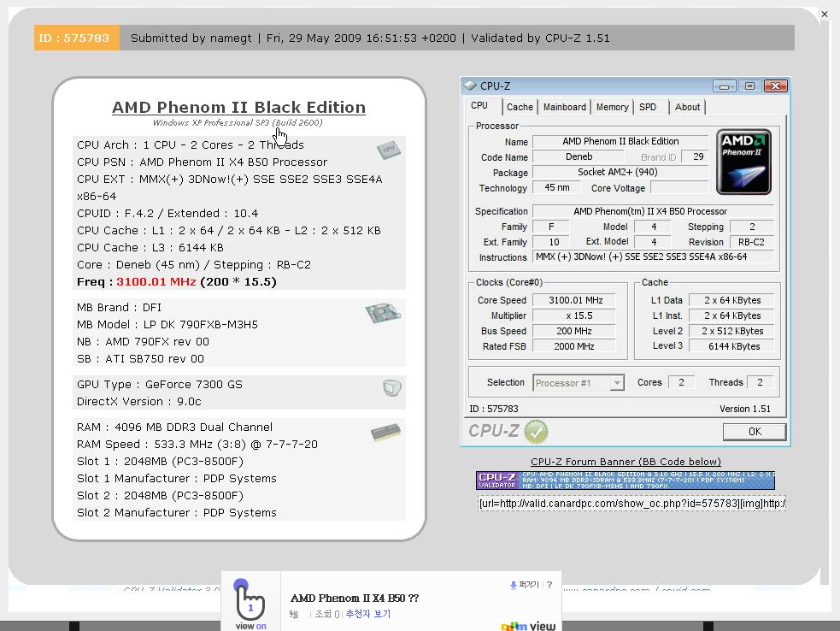Switch to the About tab

pos(687,107)
